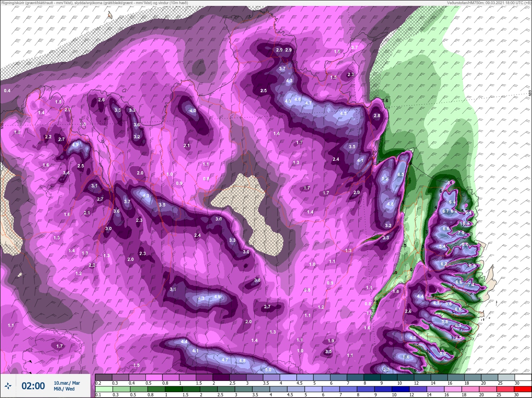Click the 02:00 forecast time display
532x398 pixels.
[33, 386]
